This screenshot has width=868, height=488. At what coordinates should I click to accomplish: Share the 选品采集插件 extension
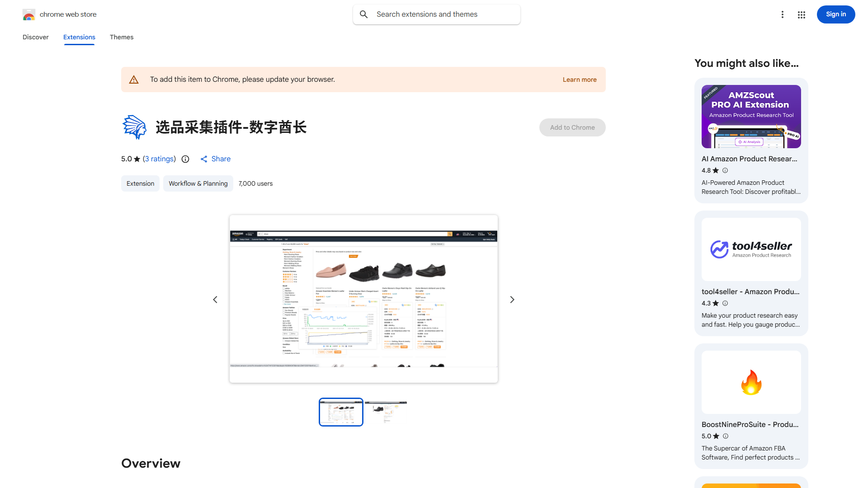(216, 159)
